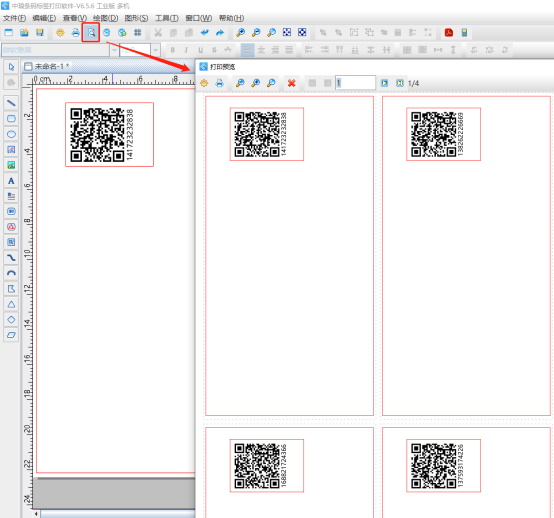
Task: Click the font name combo box
Action: [x=55, y=50]
